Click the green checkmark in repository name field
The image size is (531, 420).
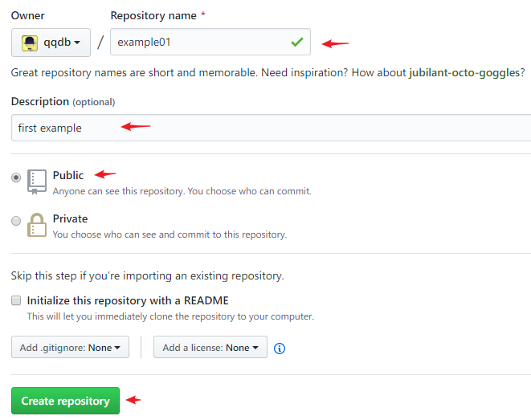point(297,42)
